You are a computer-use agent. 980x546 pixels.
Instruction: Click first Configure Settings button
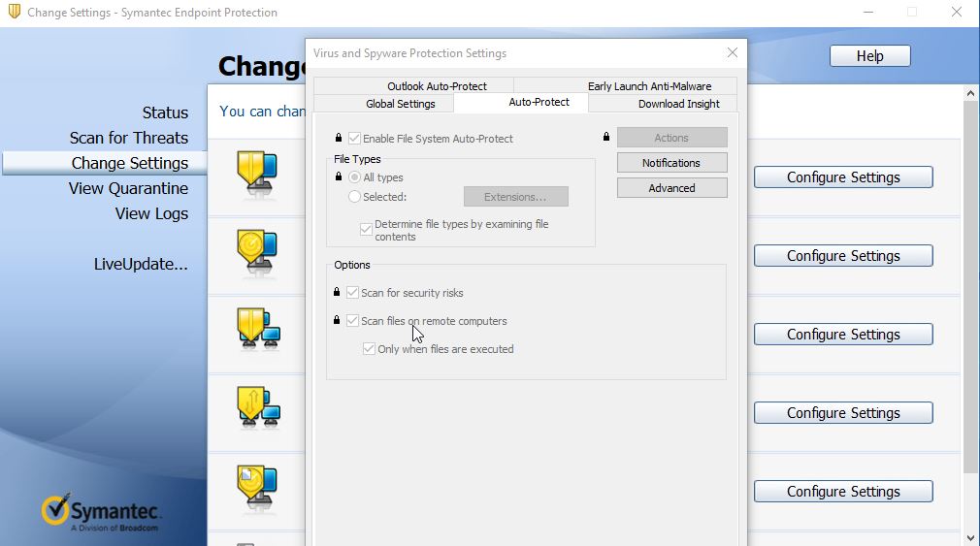point(843,177)
